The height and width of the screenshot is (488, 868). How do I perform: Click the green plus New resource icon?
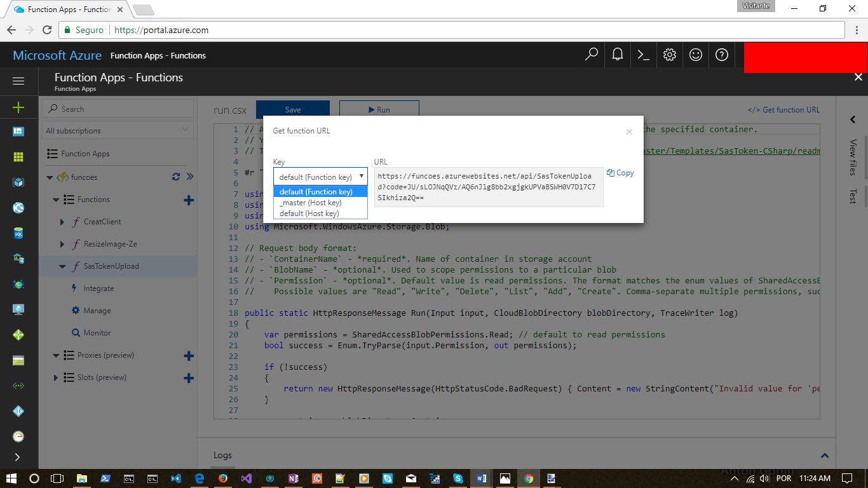coord(18,107)
